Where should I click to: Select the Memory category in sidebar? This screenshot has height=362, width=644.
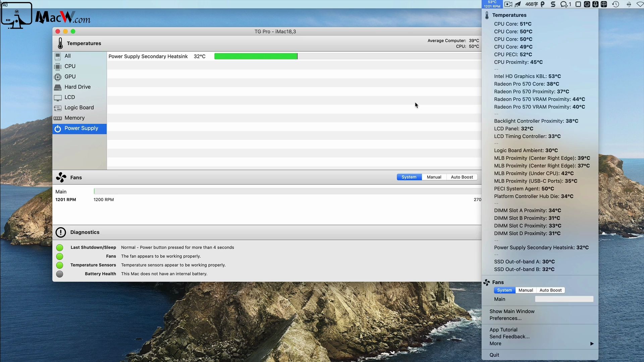pyautogui.click(x=74, y=117)
